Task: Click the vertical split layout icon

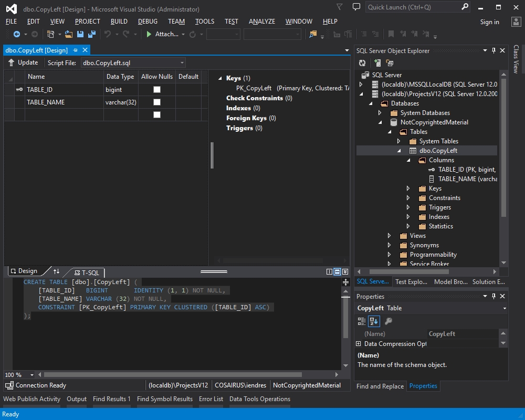Action: (x=329, y=271)
